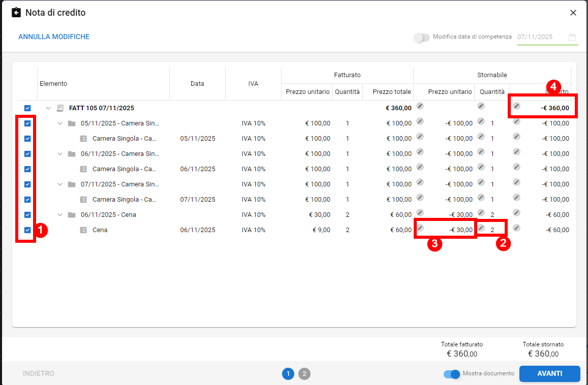Edit quantity pencil on 06/11/2025 - Cena folder row
This screenshot has height=385, width=588.
pos(481,213)
